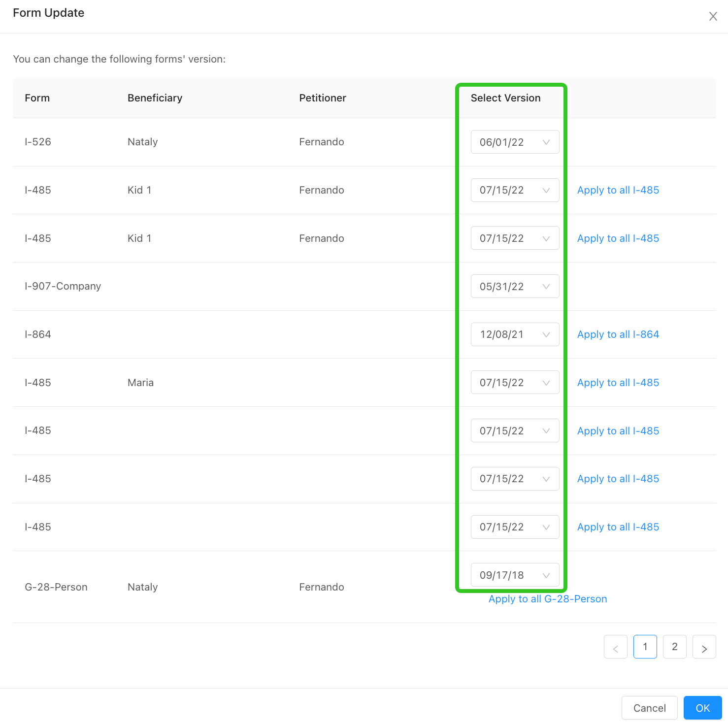Open version dropdown showing 09/17/18
728x724 pixels.
tap(515, 575)
